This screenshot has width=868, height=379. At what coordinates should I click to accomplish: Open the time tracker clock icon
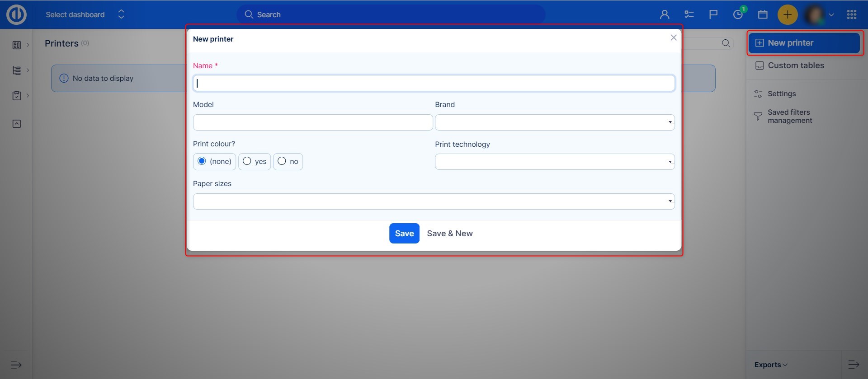pos(738,14)
